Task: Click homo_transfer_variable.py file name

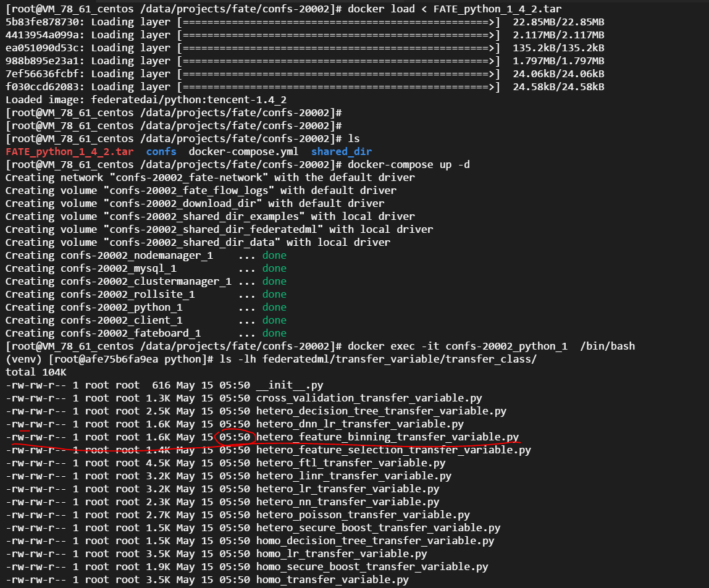Action: pos(332,580)
